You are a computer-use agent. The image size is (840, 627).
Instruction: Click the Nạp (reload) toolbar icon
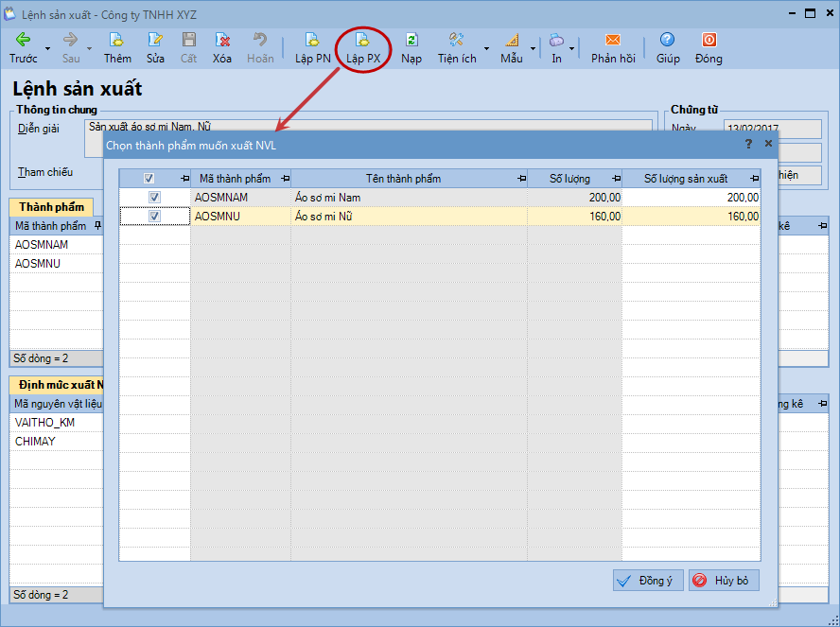[411, 40]
